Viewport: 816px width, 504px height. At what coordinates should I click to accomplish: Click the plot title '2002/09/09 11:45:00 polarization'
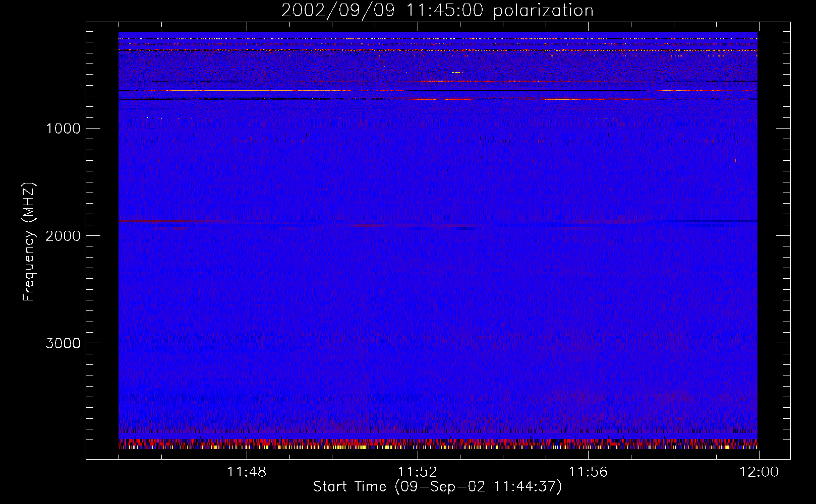[437, 10]
